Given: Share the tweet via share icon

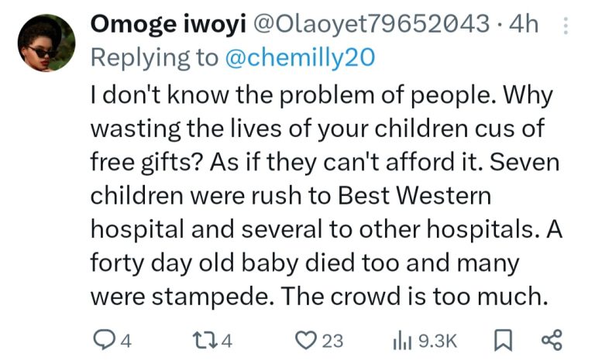Looking at the screenshot, I should pyautogui.click(x=551, y=340).
